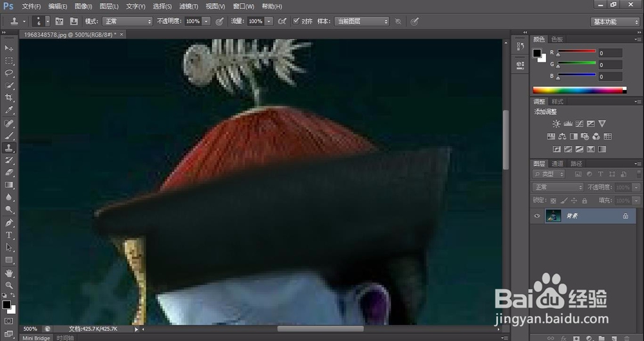
Task: Switch to the 色板 tab
Action: click(x=557, y=39)
